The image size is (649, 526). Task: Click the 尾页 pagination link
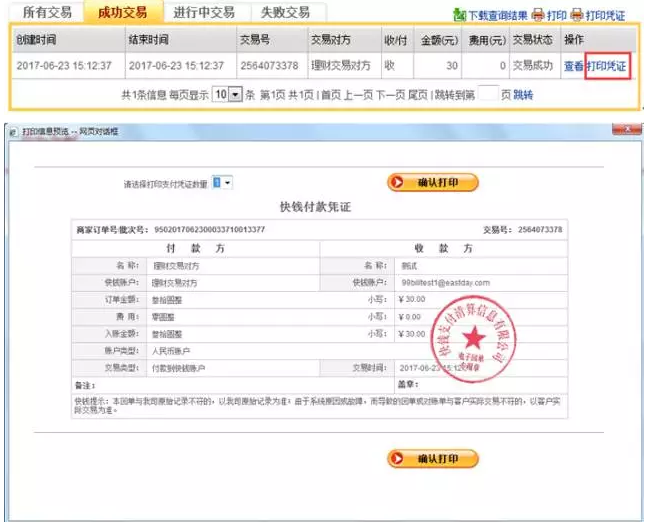pyautogui.click(x=417, y=95)
